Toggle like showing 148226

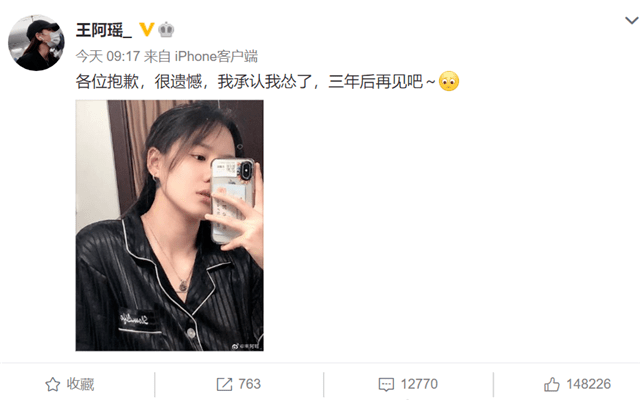[x=578, y=384]
